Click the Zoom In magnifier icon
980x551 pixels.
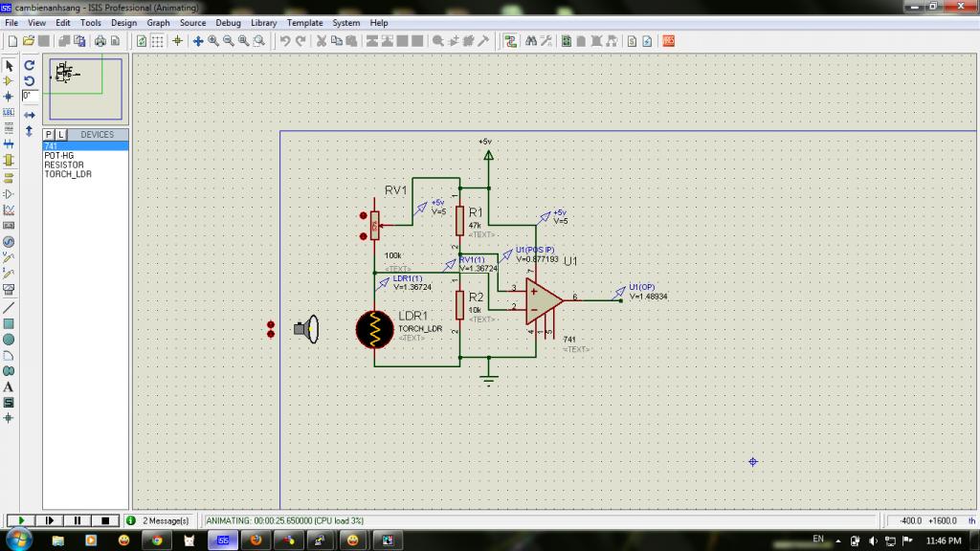(x=213, y=41)
